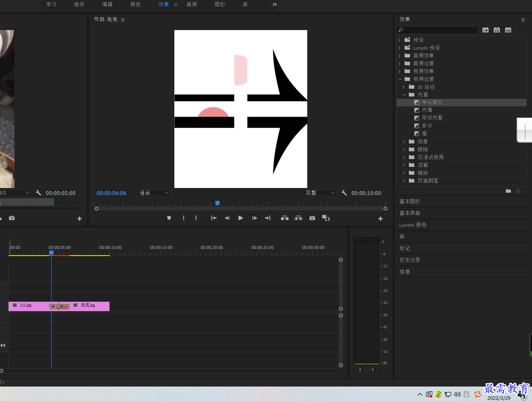
Task: Switch to the 组件 workspace
Action: coord(79,4)
